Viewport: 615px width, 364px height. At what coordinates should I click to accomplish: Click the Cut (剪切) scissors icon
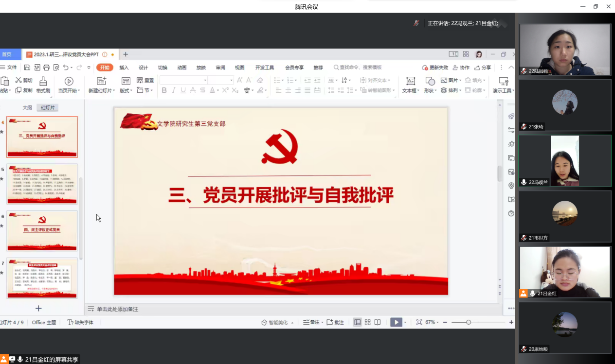coord(18,80)
